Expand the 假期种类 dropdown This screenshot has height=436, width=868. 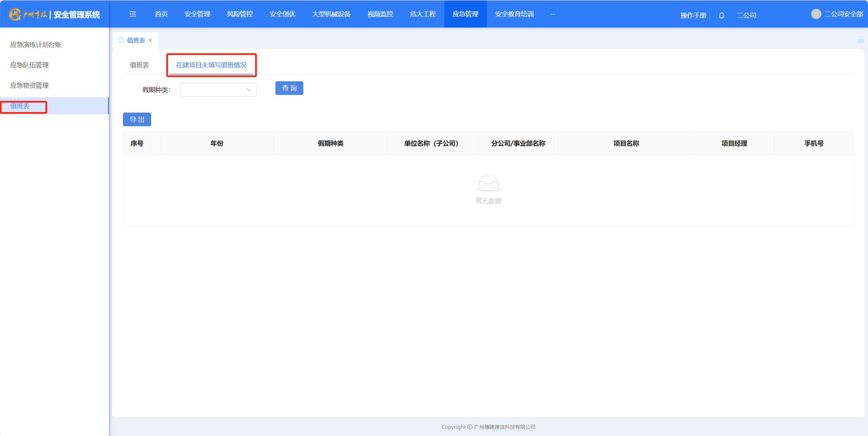[218, 90]
